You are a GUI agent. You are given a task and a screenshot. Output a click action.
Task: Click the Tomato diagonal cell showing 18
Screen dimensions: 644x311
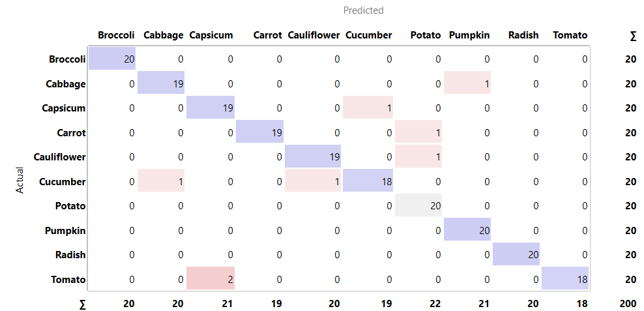pyautogui.click(x=565, y=279)
